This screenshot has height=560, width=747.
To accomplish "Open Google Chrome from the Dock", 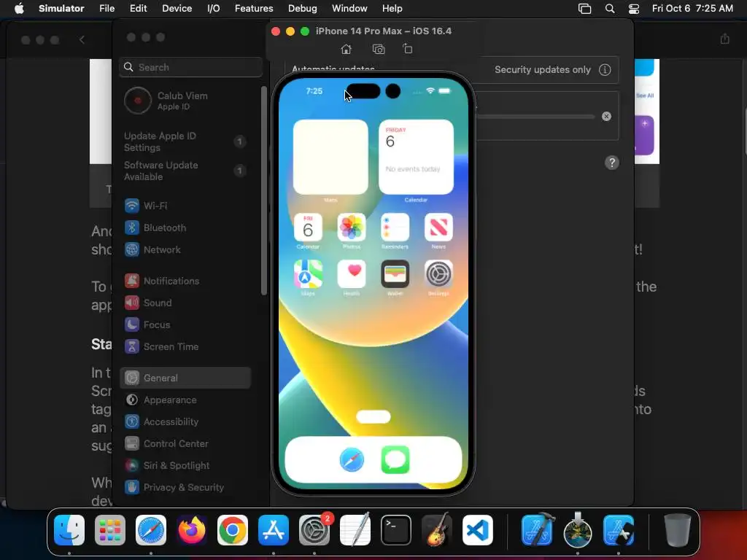I will pyautogui.click(x=233, y=530).
